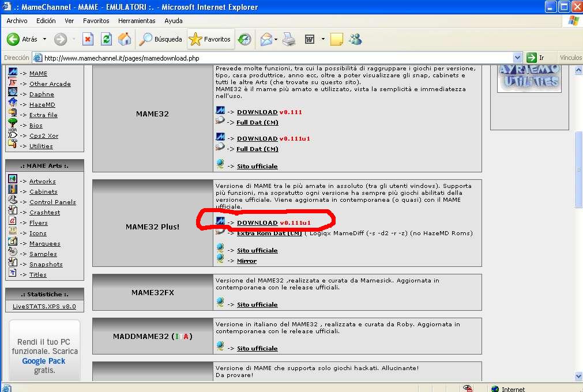Open the MAME link in the sidebar
Viewport: 583px width, 392px height.
(38, 74)
